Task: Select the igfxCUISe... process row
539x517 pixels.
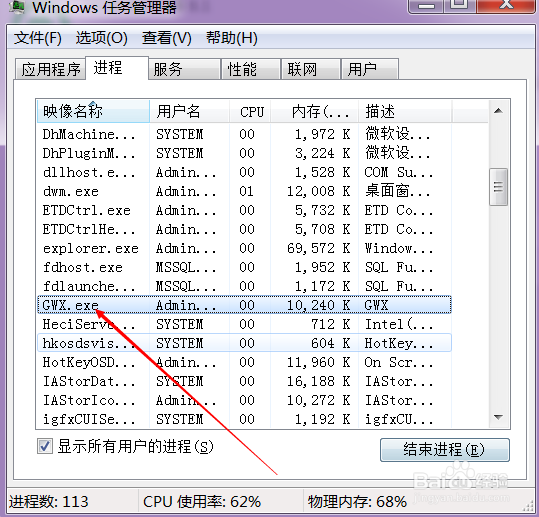Action: tap(244, 419)
